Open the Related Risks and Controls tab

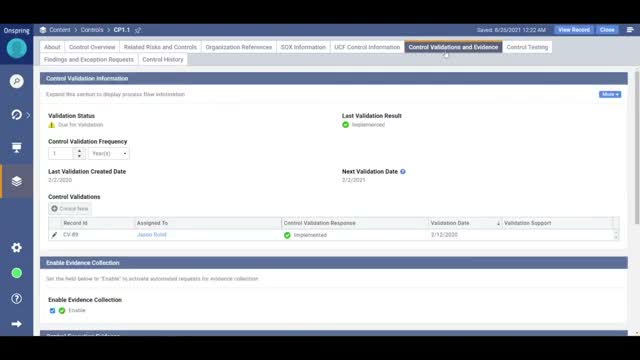coord(160,47)
